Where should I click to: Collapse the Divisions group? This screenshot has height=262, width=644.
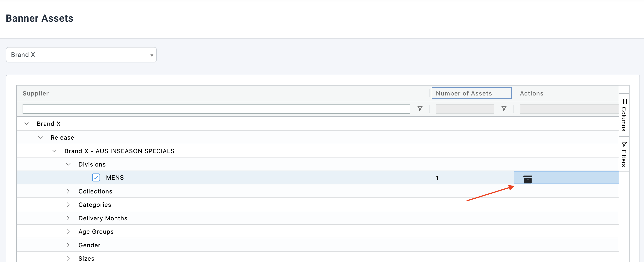[x=68, y=164]
